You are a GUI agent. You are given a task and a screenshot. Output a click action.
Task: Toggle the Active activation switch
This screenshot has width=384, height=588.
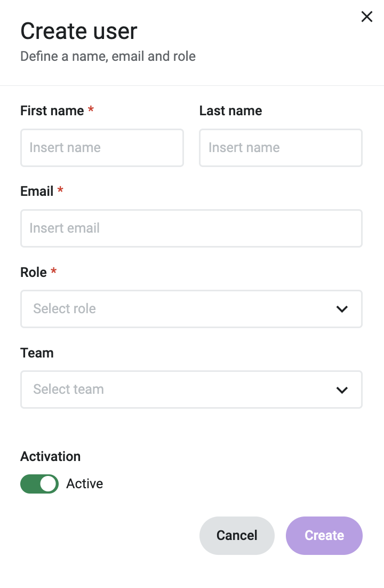(x=39, y=484)
